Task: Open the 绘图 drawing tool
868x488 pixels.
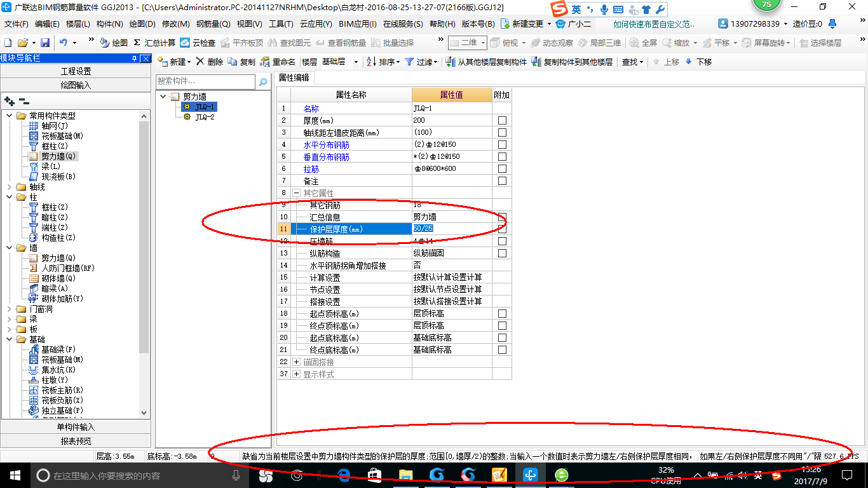Action: pyautogui.click(x=114, y=43)
